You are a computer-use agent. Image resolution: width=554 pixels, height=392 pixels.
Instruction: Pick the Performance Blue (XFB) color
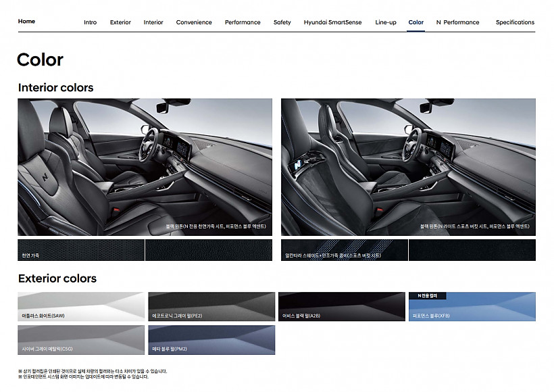(x=472, y=306)
